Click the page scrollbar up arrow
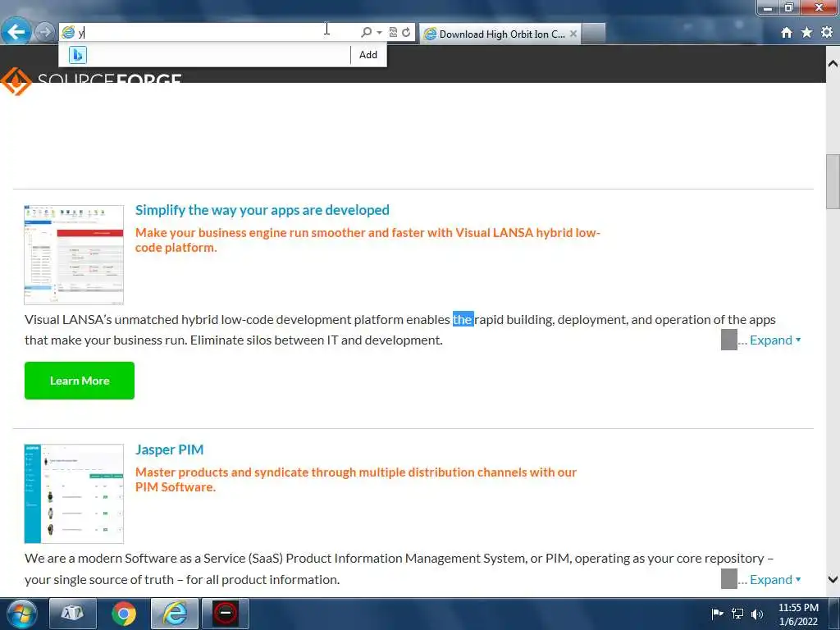This screenshot has width=840, height=630. [x=833, y=64]
